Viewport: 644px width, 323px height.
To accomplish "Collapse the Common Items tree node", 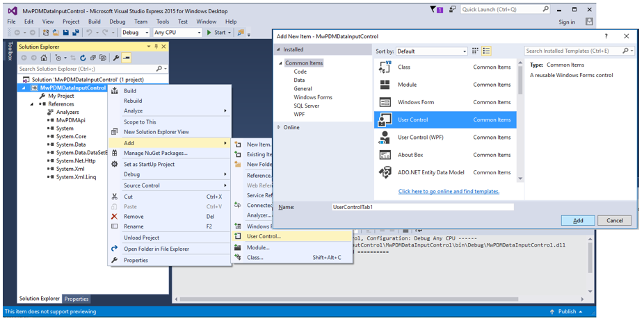I will pos(280,63).
